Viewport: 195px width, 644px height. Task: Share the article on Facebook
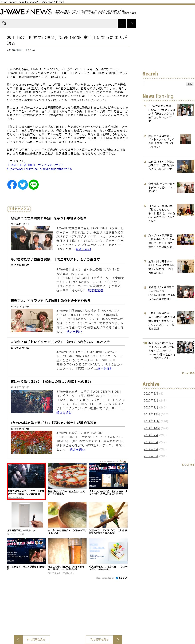coord(12,185)
